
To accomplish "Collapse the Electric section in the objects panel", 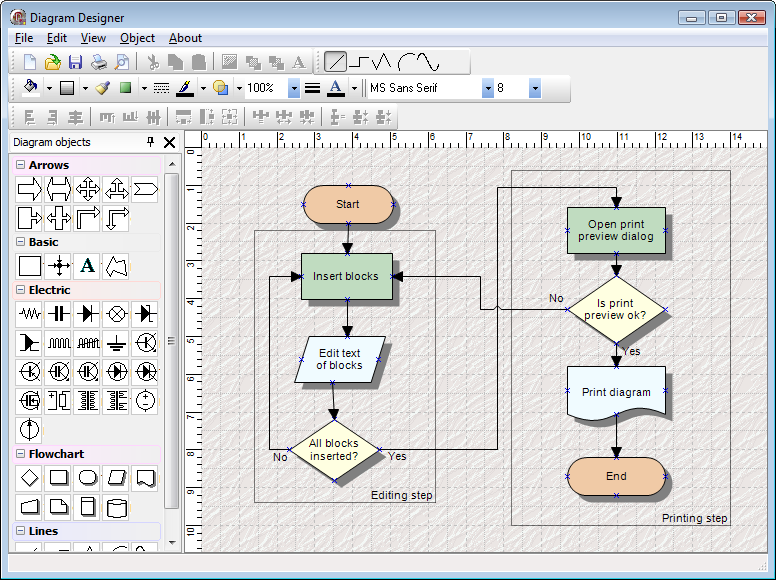I will [x=20, y=290].
